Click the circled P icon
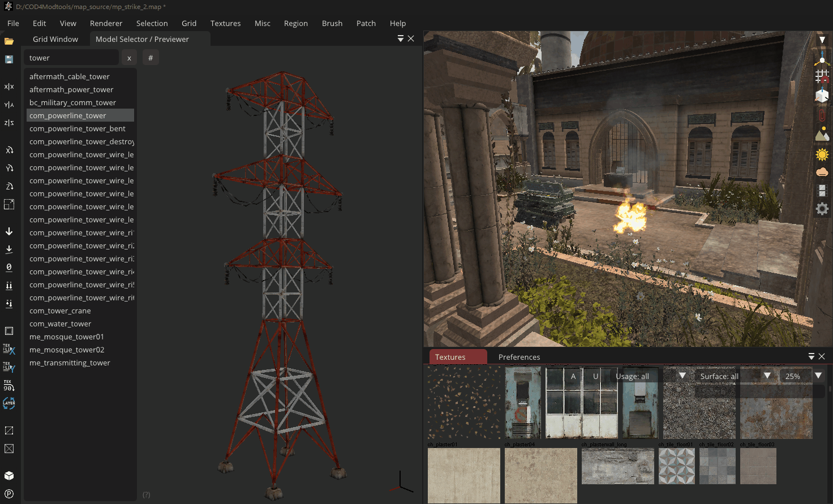The width and height of the screenshot is (833, 504). pos(9,494)
